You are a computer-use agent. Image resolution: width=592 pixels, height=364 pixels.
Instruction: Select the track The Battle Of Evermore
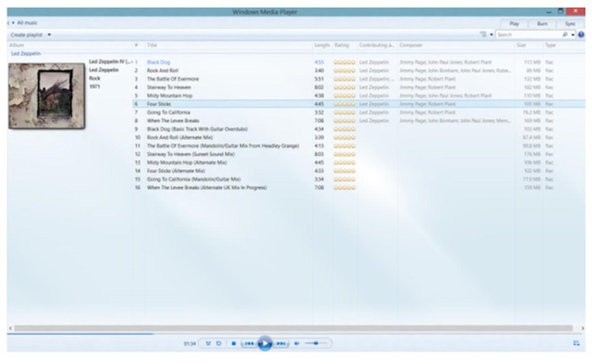173,79
